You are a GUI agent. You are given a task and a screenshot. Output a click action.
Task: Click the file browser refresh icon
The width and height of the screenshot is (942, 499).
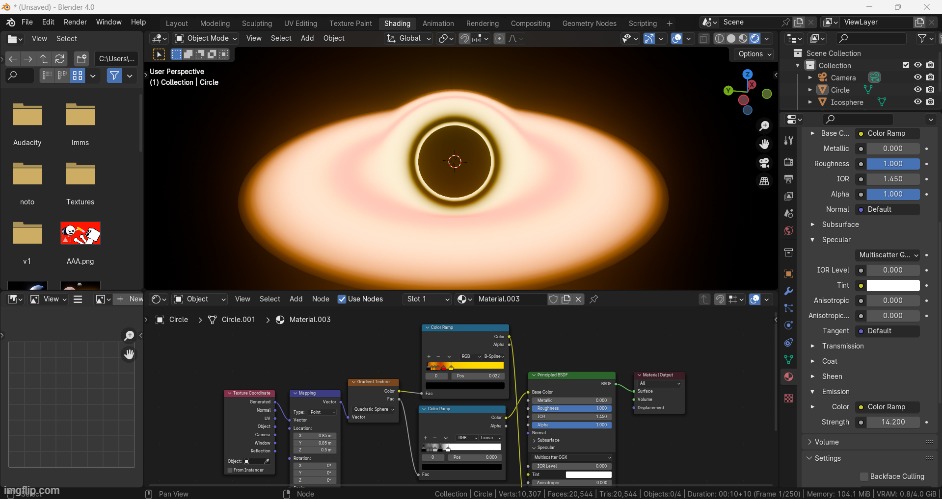tap(59, 59)
